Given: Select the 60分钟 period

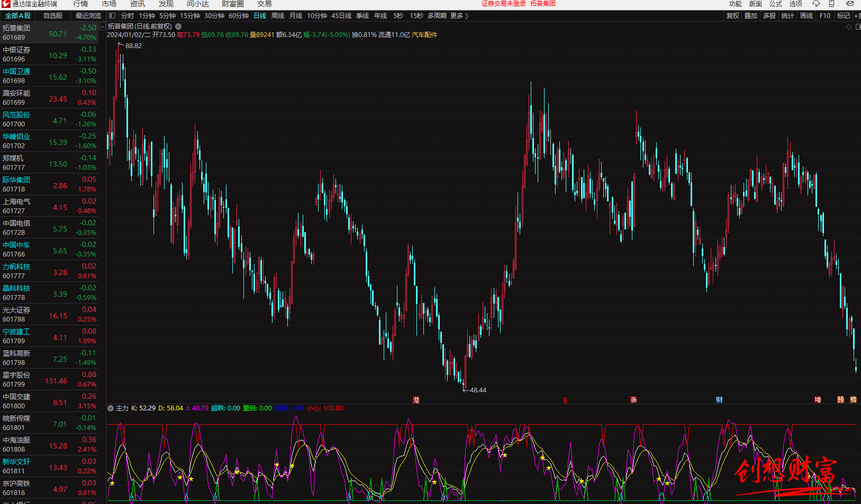Looking at the screenshot, I should click(239, 16).
